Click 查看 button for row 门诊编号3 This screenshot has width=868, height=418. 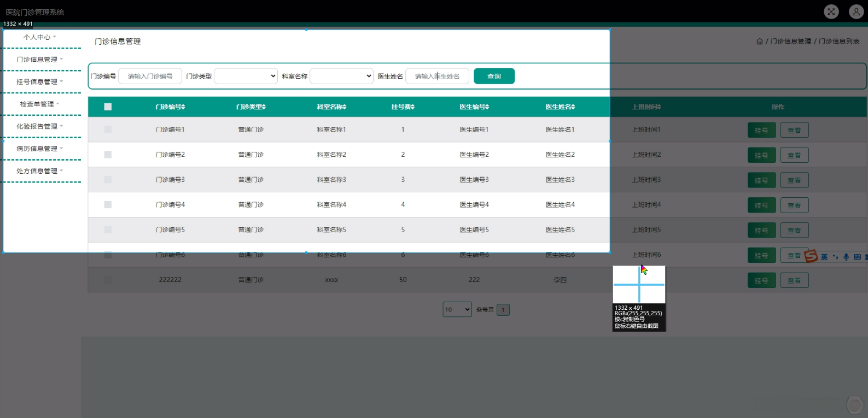pos(794,181)
